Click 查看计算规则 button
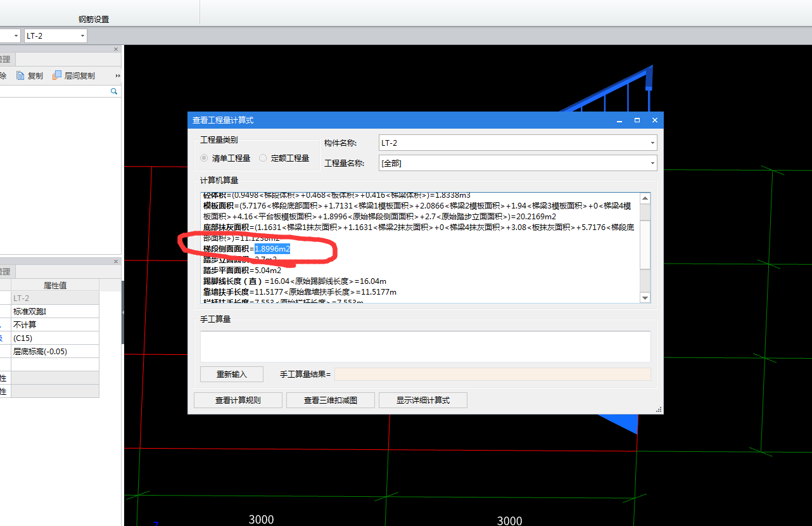The height and width of the screenshot is (526, 812). [238, 400]
